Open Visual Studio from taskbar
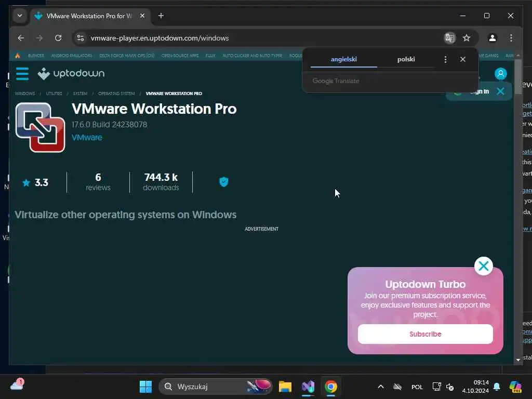Viewport: 532px width, 399px height. click(308, 387)
